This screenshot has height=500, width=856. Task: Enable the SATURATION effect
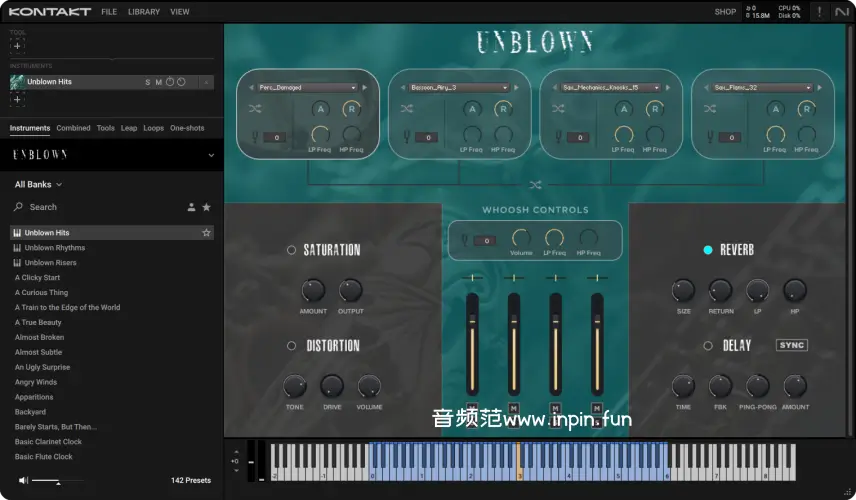[292, 250]
